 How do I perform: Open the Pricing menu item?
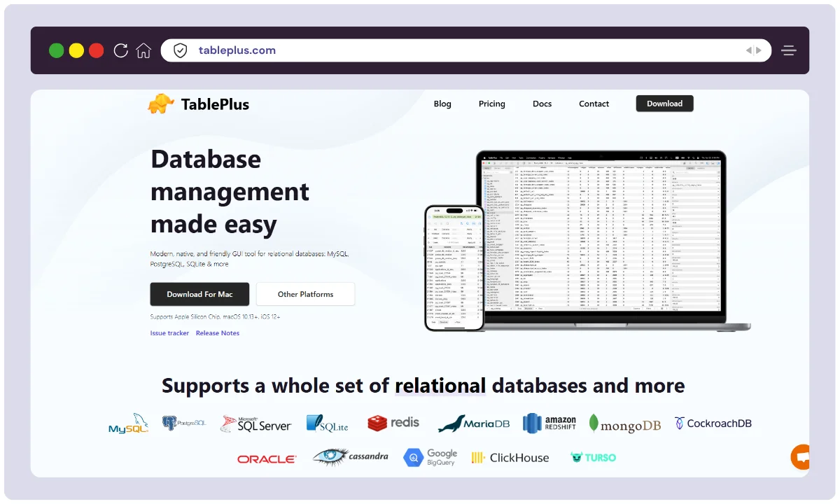pos(492,104)
